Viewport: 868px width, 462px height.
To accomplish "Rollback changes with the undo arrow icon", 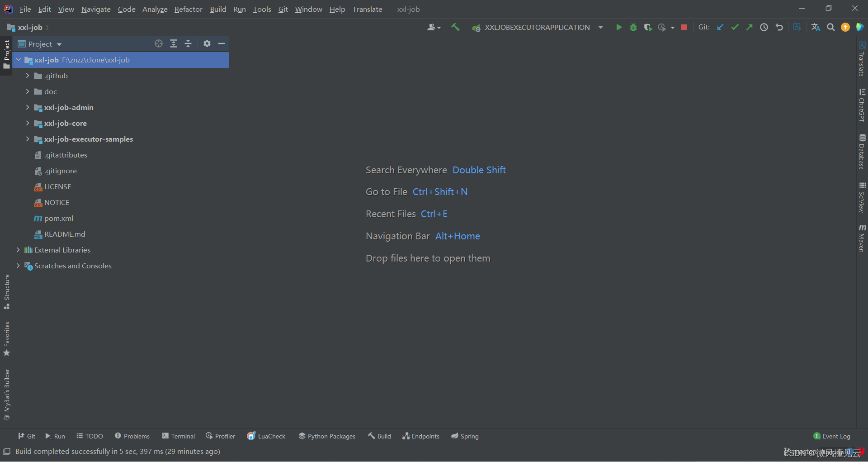I will coord(779,28).
